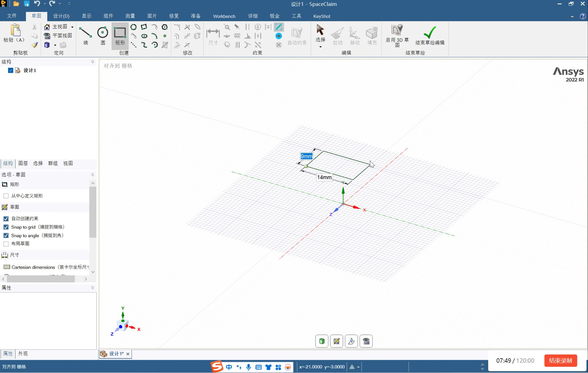The height and width of the screenshot is (373, 588).
Task: Click the Home view (主视图) house icon
Action: [x=47, y=27]
